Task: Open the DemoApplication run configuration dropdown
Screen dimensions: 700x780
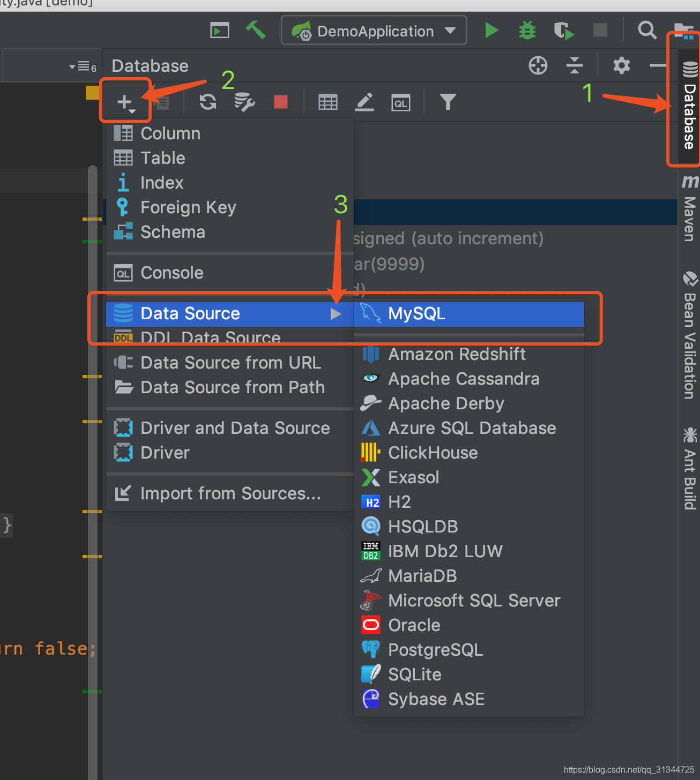Action: click(374, 31)
